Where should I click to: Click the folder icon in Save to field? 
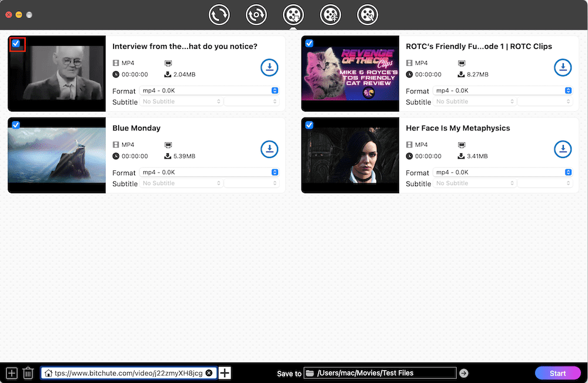(x=310, y=373)
